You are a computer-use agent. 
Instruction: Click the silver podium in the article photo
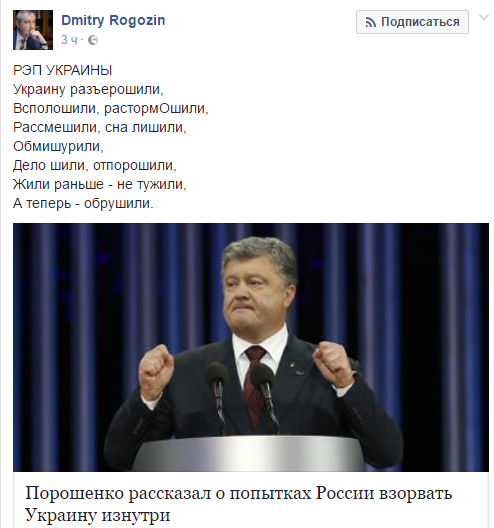click(x=251, y=454)
